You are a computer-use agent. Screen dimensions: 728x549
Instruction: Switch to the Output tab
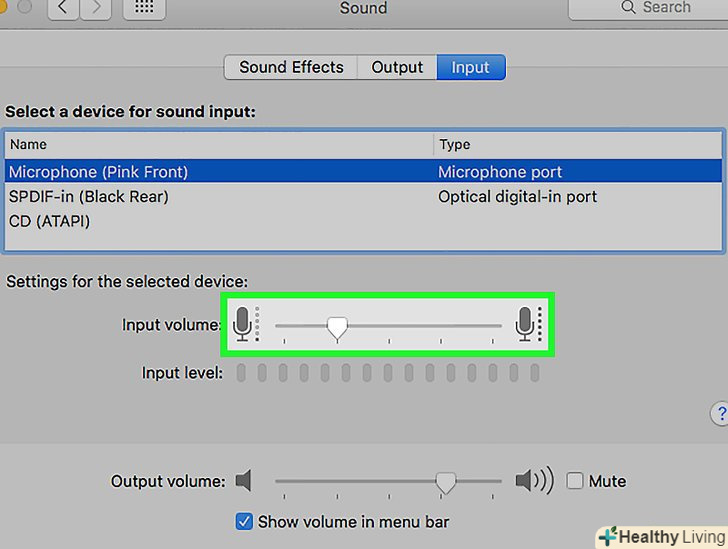397,67
